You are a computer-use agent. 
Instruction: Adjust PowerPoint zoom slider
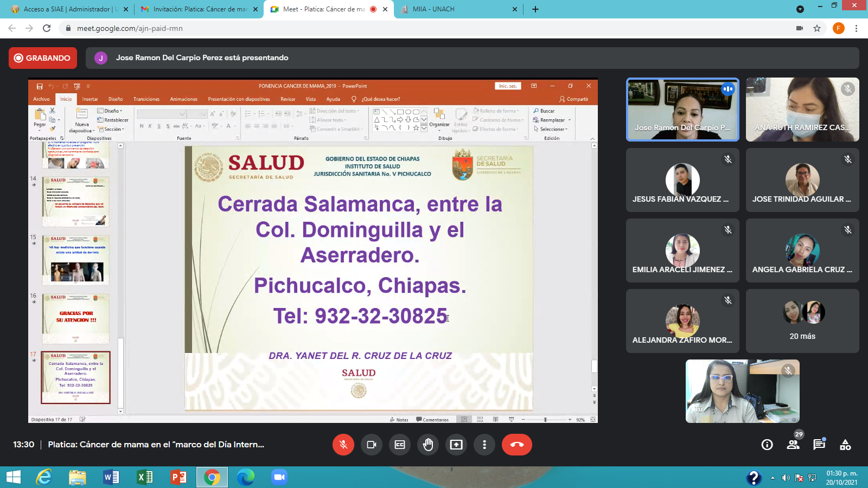(x=545, y=420)
